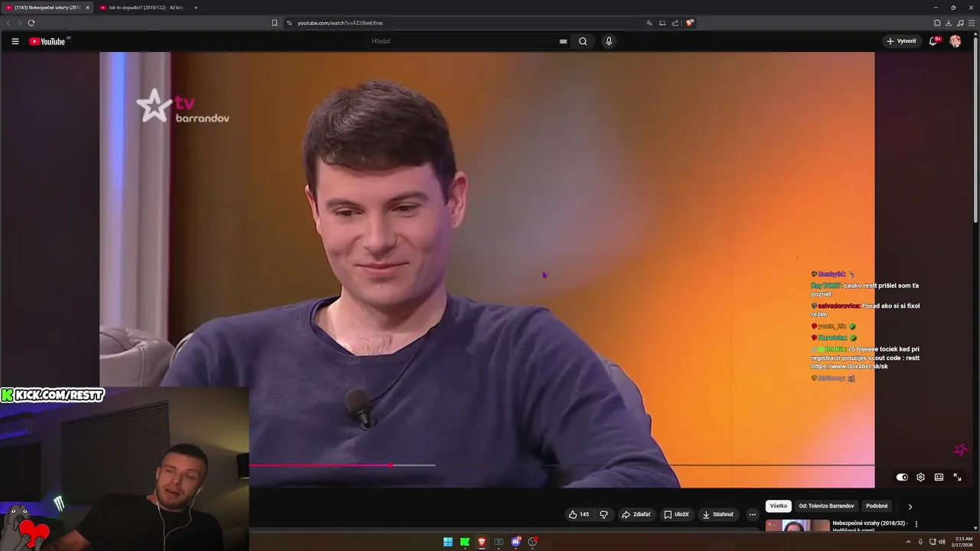Image resolution: width=980 pixels, height=551 pixels.
Task: Go back with browser back arrow
Action: point(8,23)
